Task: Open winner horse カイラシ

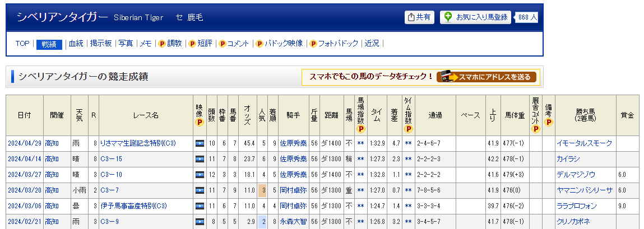Action: coord(568,159)
